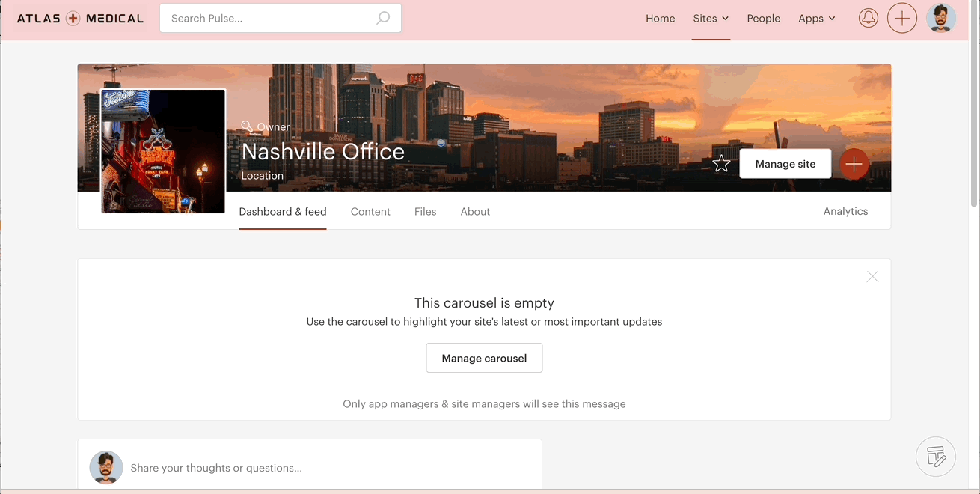Click the Manage carousel button
The image size is (980, 494).
pos(484,358)
